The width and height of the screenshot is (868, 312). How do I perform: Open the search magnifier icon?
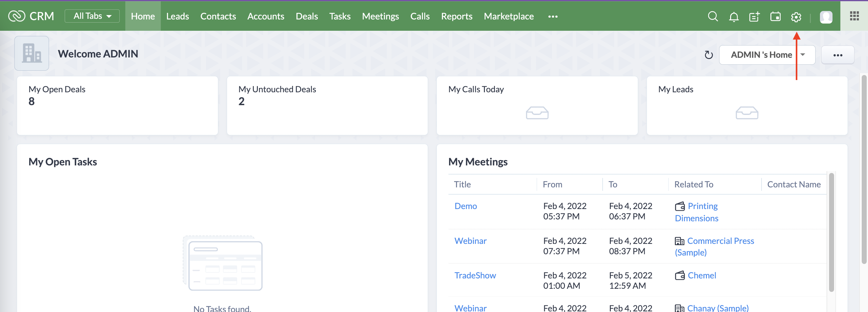[713, 16]
